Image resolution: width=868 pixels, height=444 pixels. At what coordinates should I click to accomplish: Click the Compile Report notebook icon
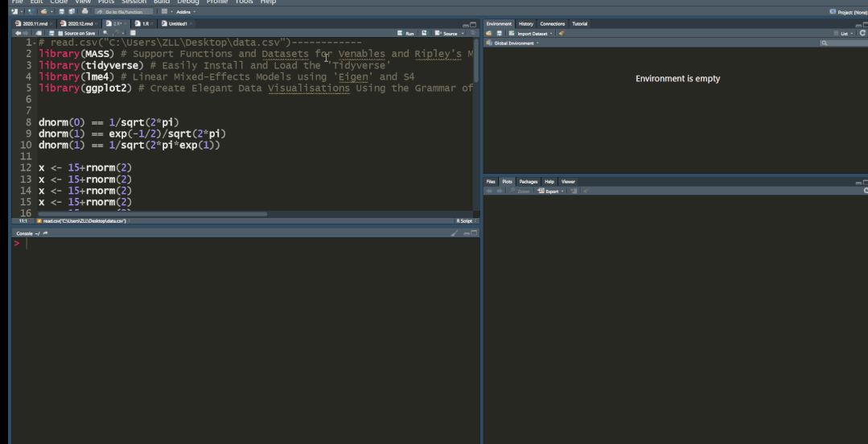pyautogui.click(x=133, y=33)
